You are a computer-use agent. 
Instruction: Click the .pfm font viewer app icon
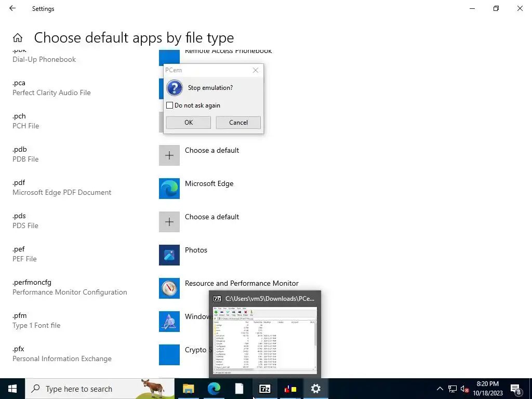point(169,322)
